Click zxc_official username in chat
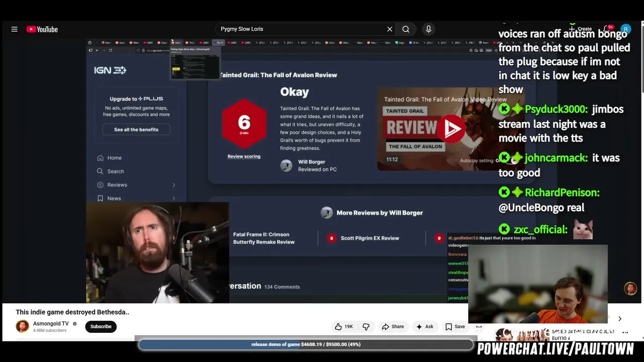The height and width of the screenshot is (362, 644). (x=540, y=230)
